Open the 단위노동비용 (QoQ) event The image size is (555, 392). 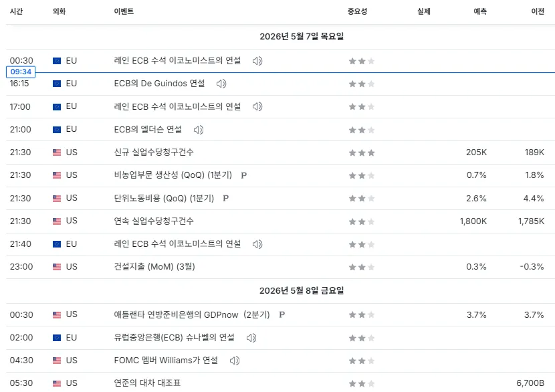click(164, 198)
